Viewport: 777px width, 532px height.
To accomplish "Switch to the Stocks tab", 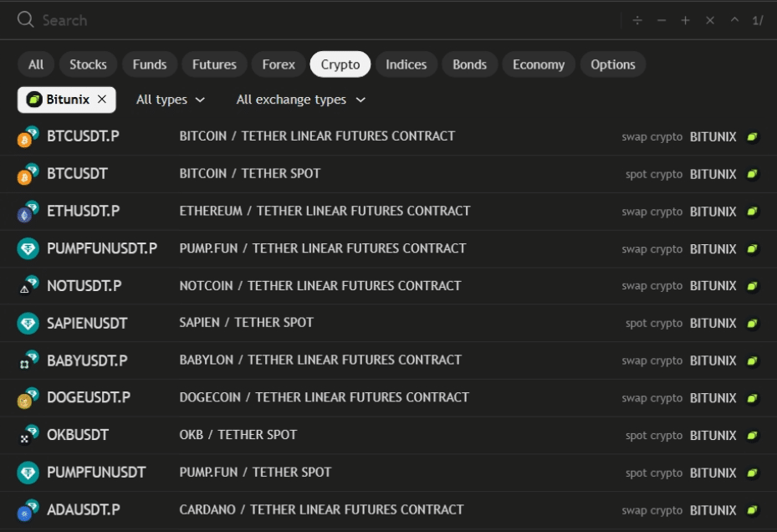I will 88,64.
